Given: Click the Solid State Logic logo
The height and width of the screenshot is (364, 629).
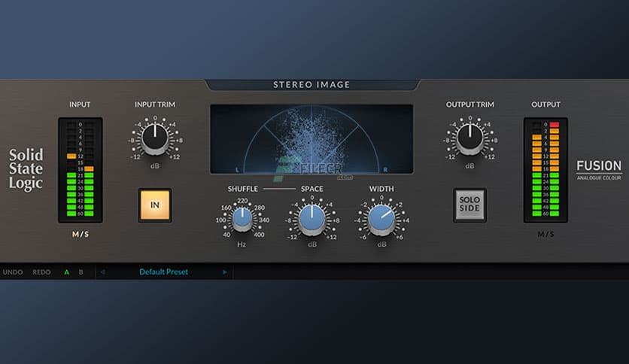Looking at the screenshot, I should [x=26, y=169].
